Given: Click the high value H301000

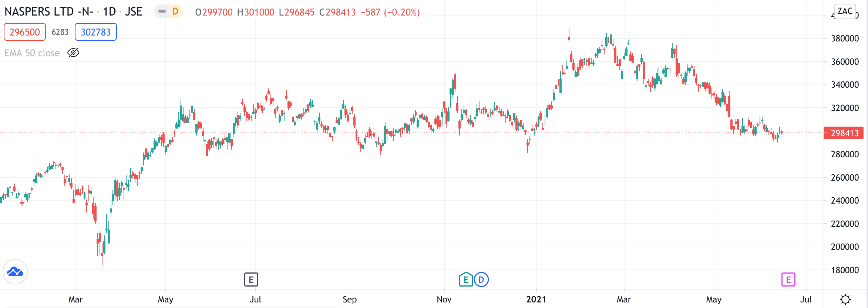Looking at the screenshot, I should pyautogui.click(x=256, y=12).
